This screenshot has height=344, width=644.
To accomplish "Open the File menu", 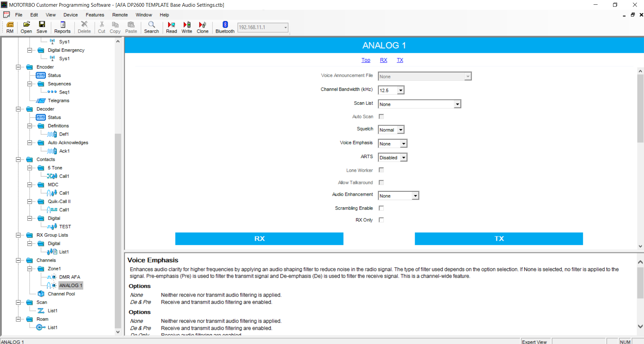I will pos(19,15).
